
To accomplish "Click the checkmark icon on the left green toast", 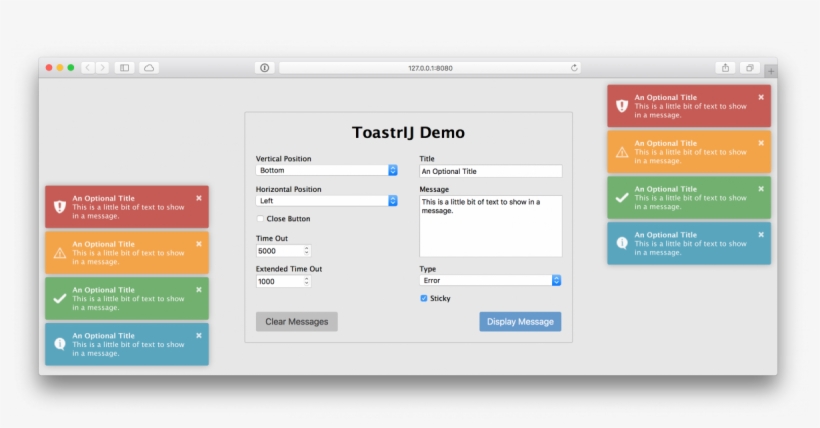I will [x=60, y=298].
